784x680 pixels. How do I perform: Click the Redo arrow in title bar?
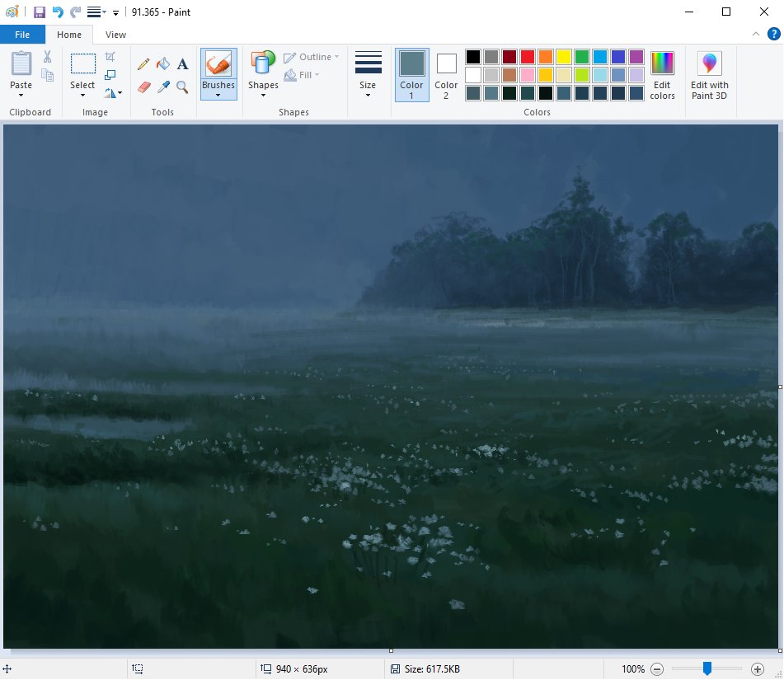pyautogui.click(x=75, y=12)
